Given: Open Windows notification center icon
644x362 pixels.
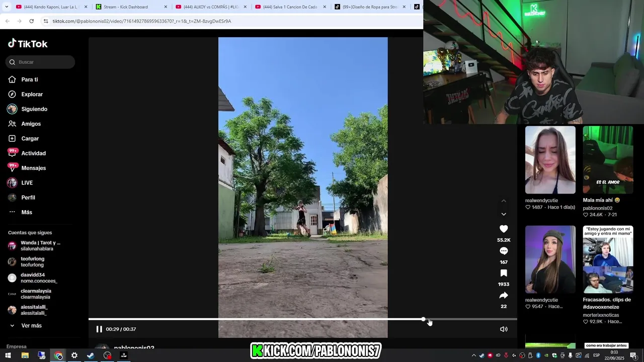Looking at the screenshot, I should click(x=633, y=355).
